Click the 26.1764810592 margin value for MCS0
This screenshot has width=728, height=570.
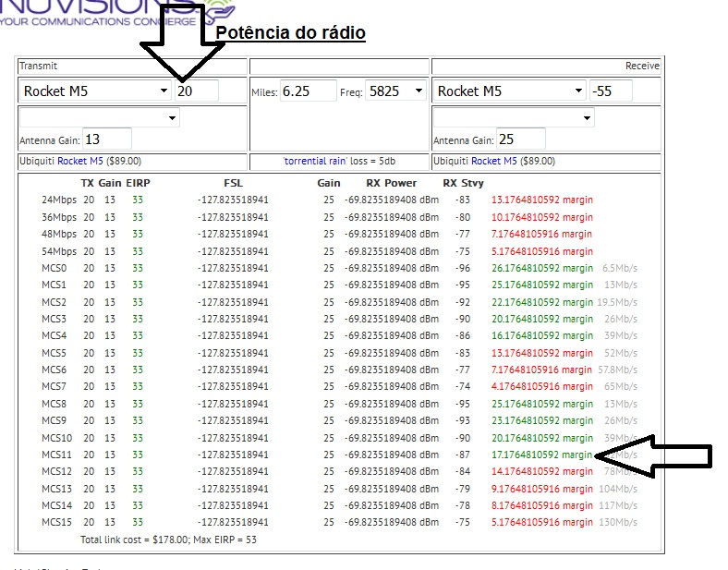point(542,268)
